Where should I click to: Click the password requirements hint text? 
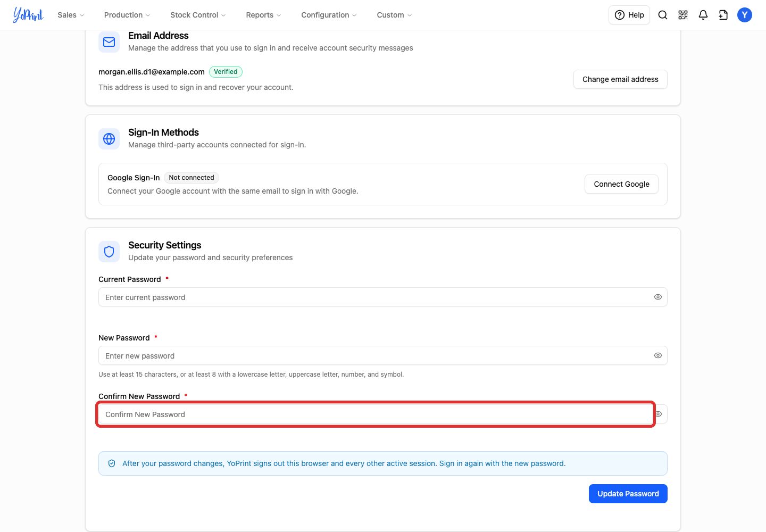pos(251,375)
